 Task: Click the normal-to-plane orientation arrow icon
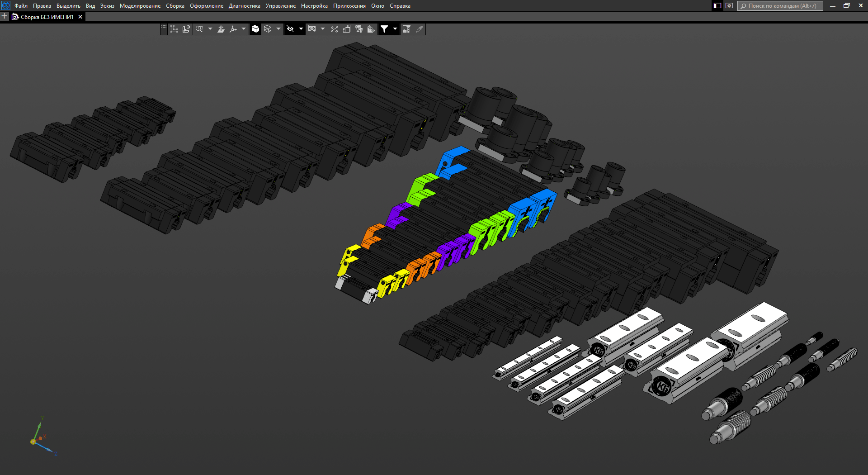coord(221,29)
